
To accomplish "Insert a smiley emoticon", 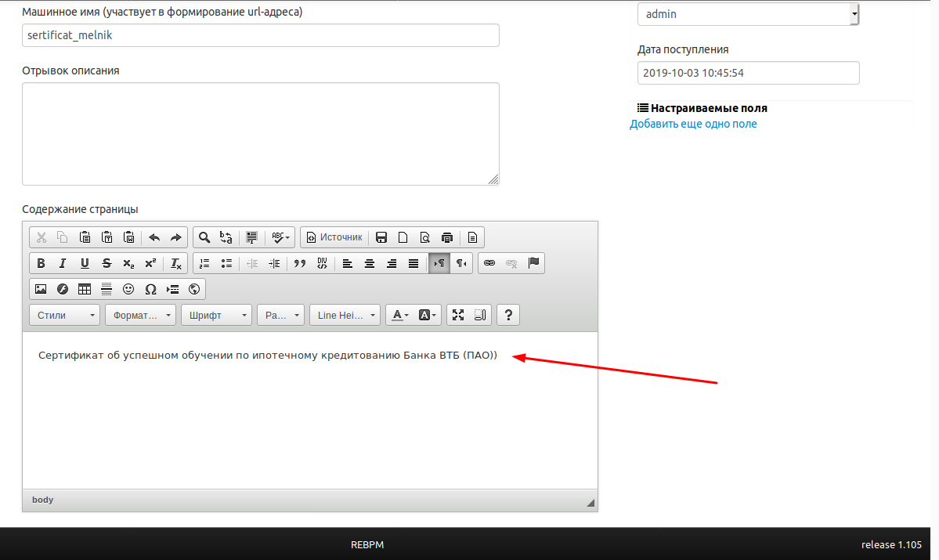I will coord(128,289).
